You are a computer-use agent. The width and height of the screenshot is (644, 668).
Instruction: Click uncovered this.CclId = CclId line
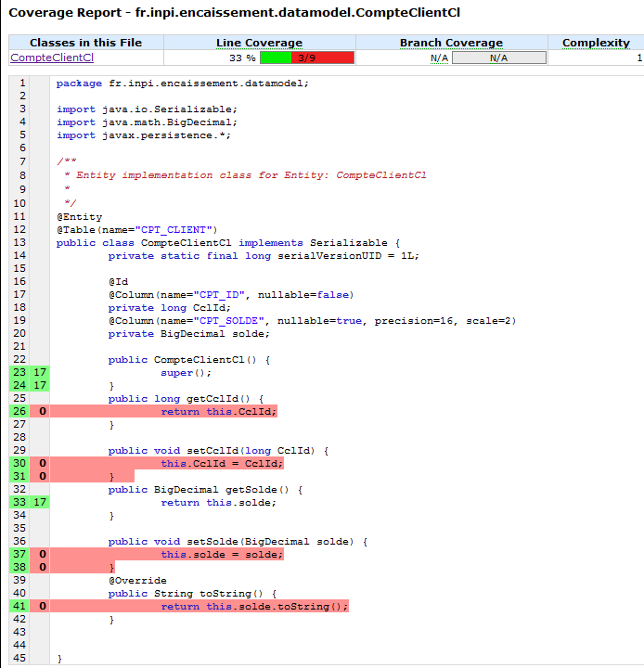[x=222, y=464]
